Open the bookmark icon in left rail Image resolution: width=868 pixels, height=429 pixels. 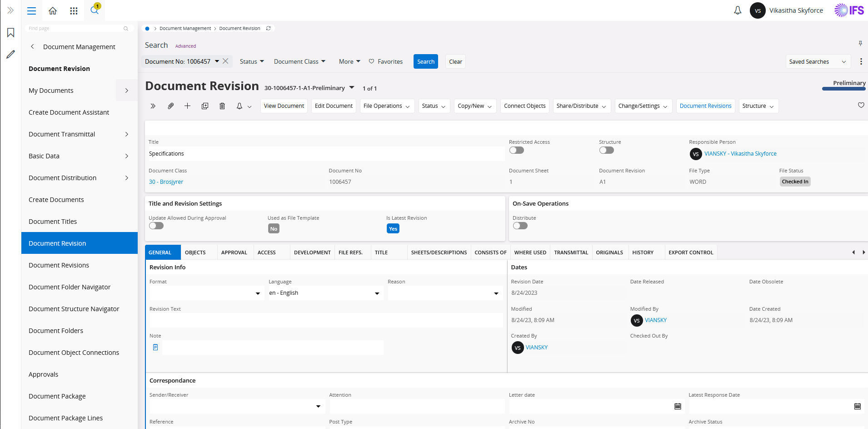tap(11, 33)
